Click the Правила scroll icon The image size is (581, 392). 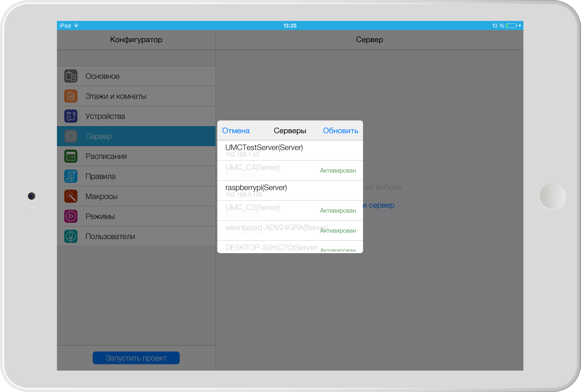pyautogui.click(x=71, y=176)
